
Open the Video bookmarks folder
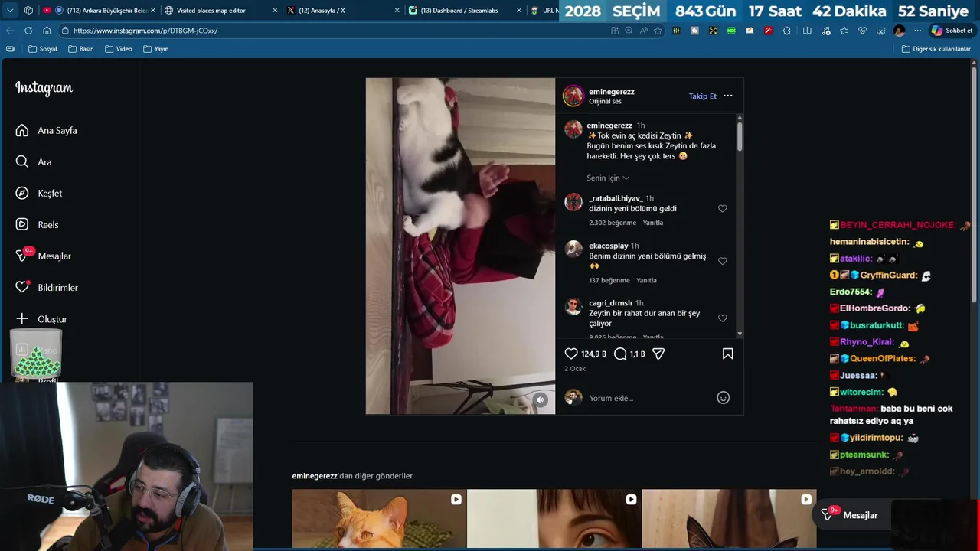pyautogui.click(x=119, y=49)
